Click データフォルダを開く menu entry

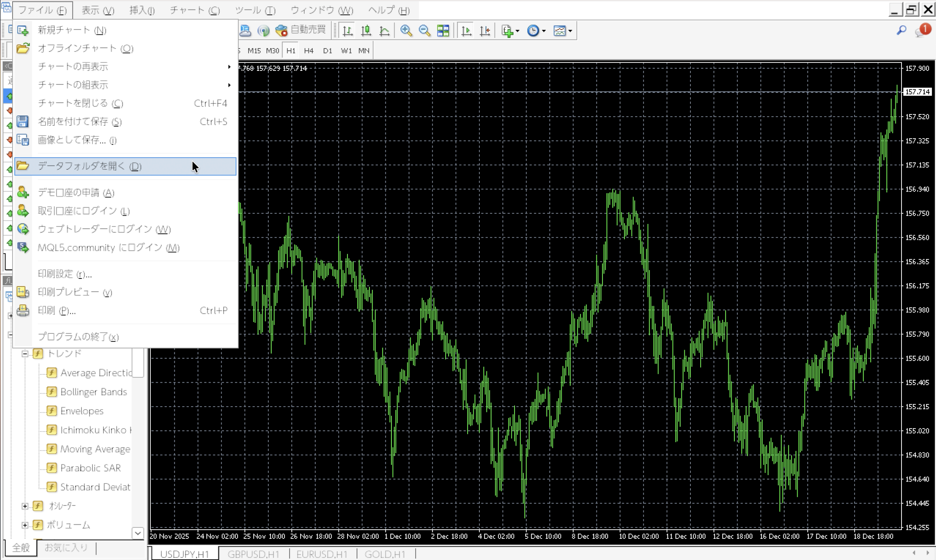tap(89, 166)
